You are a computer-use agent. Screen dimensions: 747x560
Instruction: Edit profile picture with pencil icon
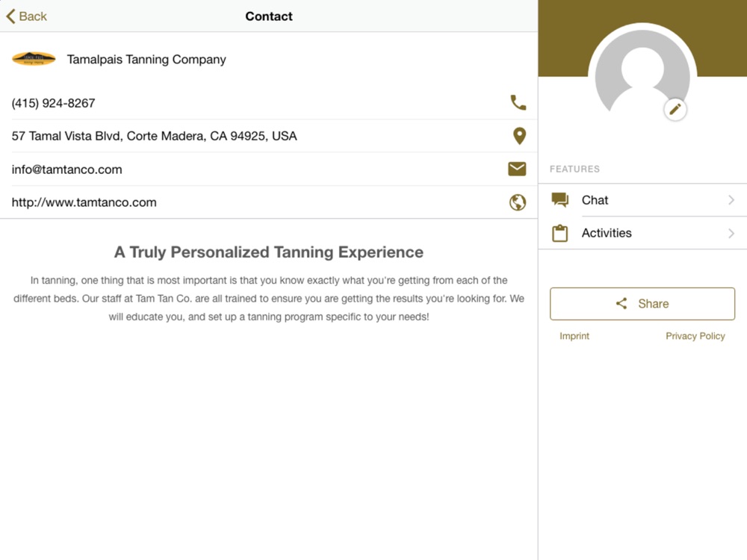coord(675,110)
